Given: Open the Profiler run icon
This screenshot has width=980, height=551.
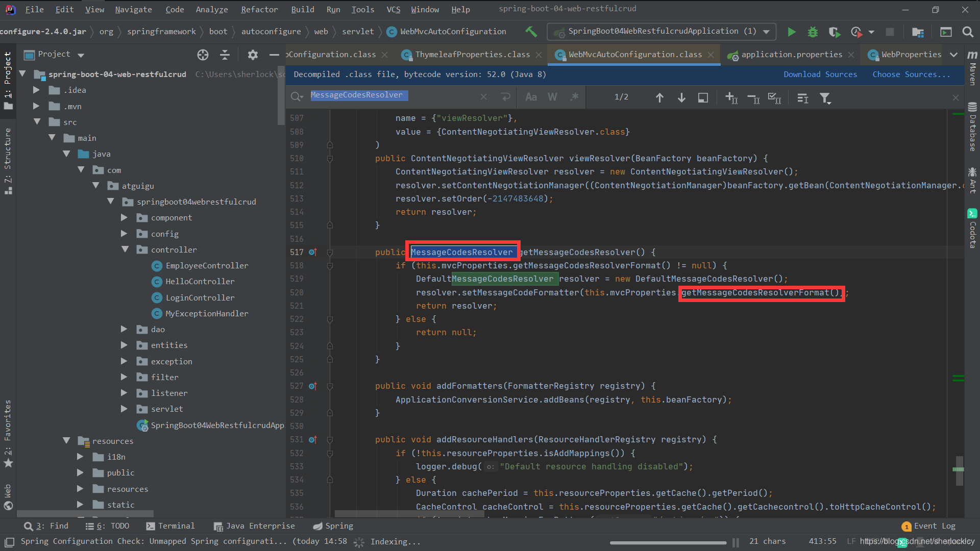Looking at the screenshot, I should tap(856, 32).
